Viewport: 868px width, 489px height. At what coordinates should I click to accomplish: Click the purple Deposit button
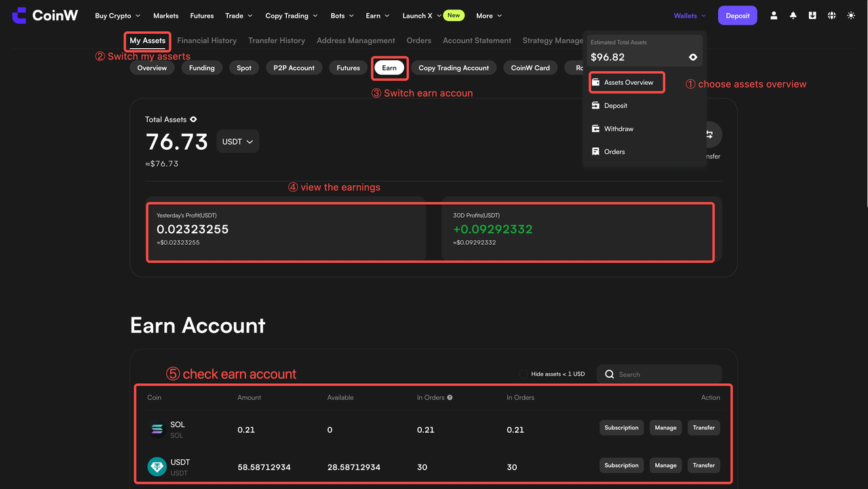click(x=738, y=16)
